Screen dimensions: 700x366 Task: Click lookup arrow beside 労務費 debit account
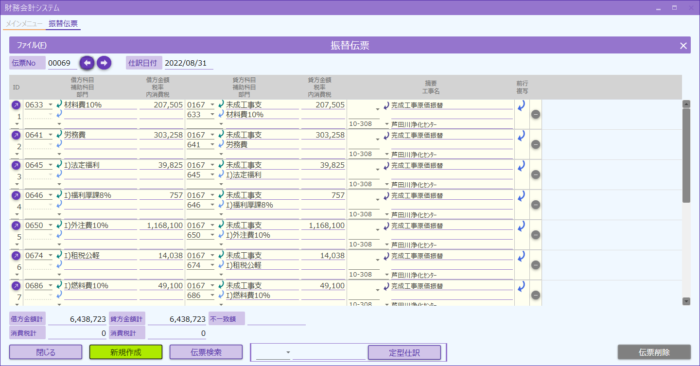click(59, 134)
